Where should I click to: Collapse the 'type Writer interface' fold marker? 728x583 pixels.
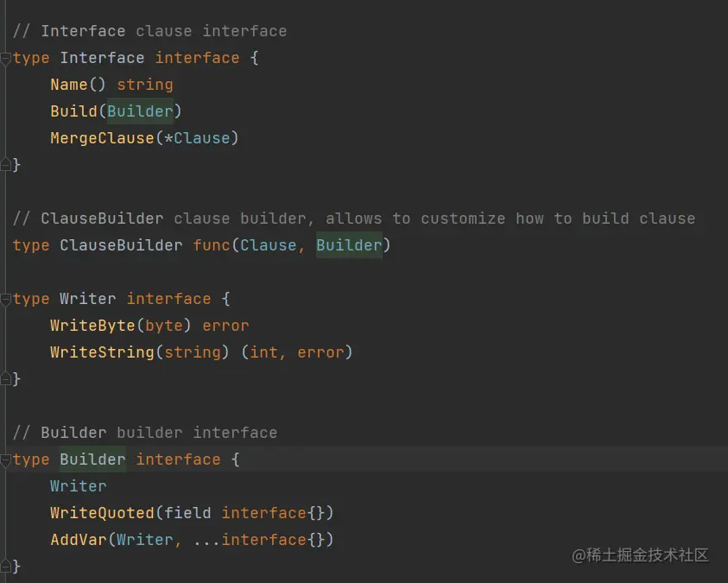click(5, 300)
